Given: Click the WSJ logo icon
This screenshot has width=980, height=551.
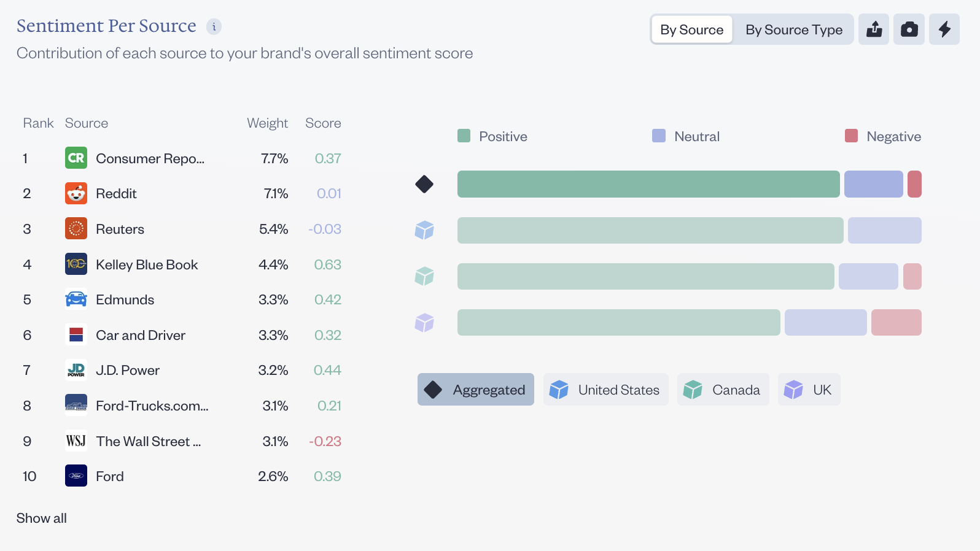Looking at the screenshot, I should click(76, 441).
